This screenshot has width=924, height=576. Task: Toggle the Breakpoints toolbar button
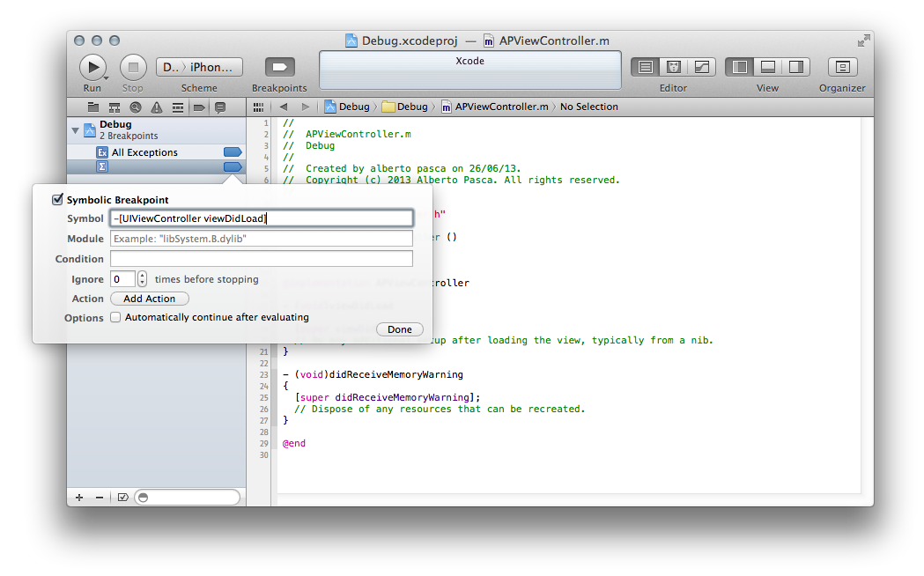coord(279,67)
